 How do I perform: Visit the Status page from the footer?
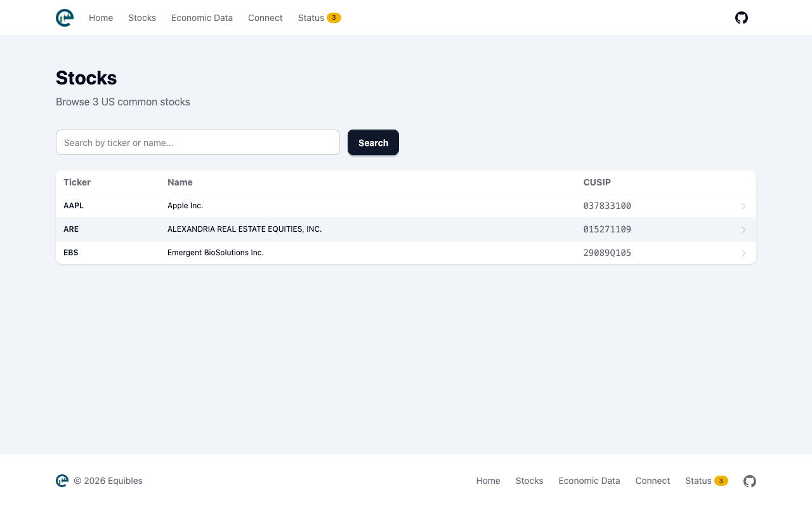coord(698,481)
